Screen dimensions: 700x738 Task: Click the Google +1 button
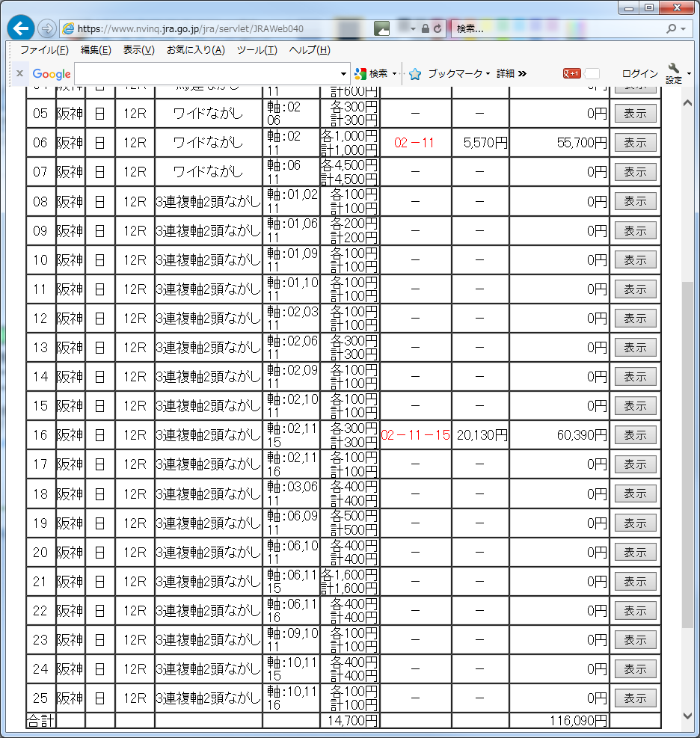pos(571,73)
